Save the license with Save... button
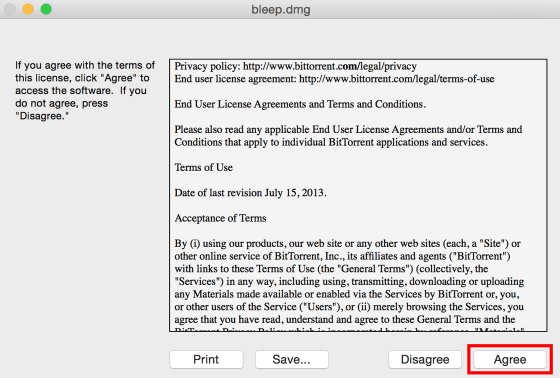The height and width of the screenshot is (378, 560). (x=291, y=359)
